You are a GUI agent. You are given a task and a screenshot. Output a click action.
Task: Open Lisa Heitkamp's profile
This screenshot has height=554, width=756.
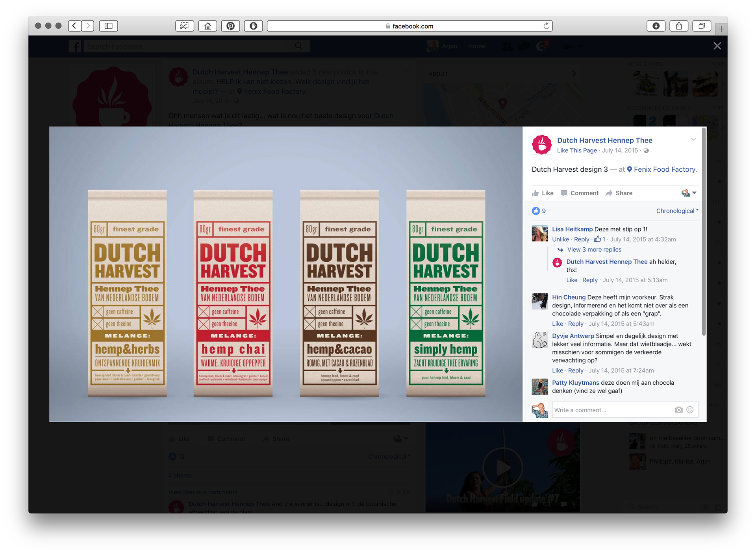572,229
